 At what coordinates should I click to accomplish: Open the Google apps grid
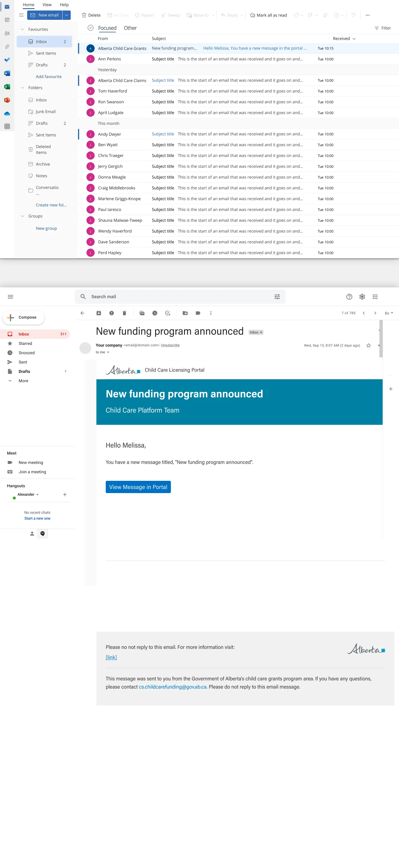(x=375, y=296)
